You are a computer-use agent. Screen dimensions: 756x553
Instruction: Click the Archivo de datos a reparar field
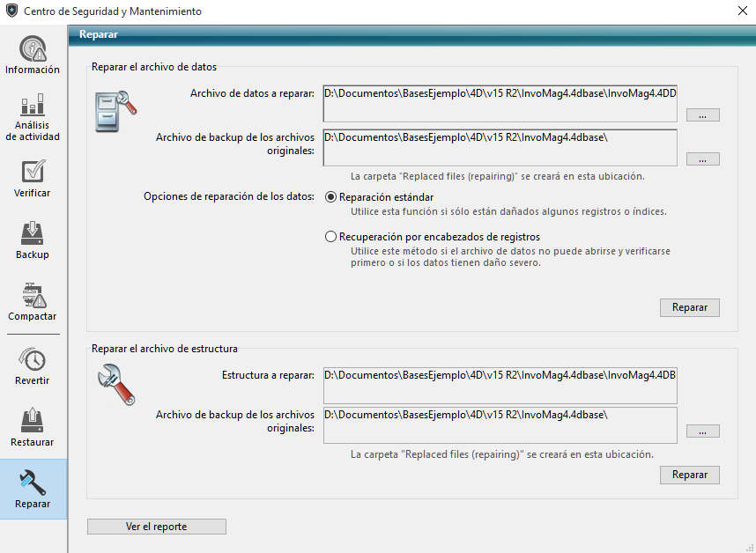pyautogui.click(x=500, y=102)
